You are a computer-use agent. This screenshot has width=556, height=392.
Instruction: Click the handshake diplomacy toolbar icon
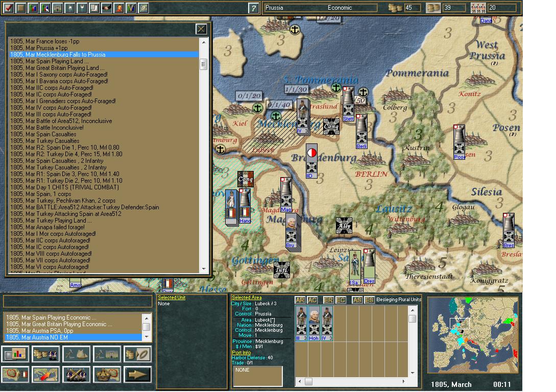click(x=106, y=8)
